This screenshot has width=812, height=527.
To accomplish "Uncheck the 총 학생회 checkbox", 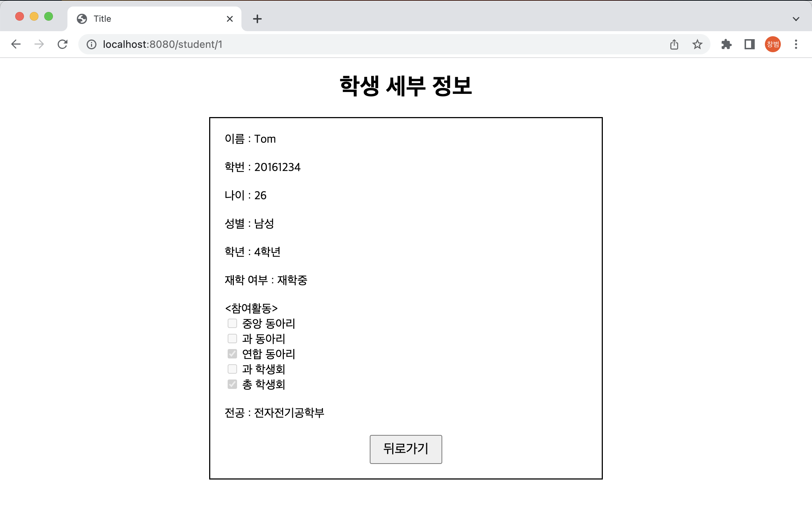I will [x=232, y=384].
